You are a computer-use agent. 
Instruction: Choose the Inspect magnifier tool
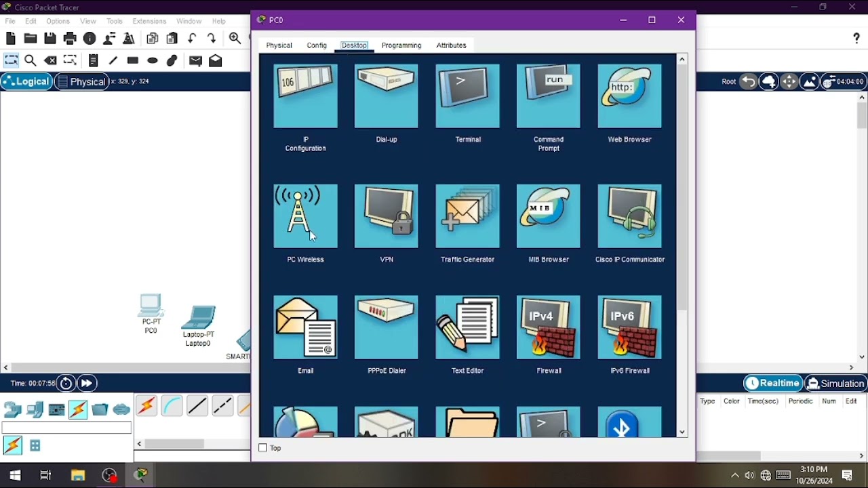pos(31,60)
